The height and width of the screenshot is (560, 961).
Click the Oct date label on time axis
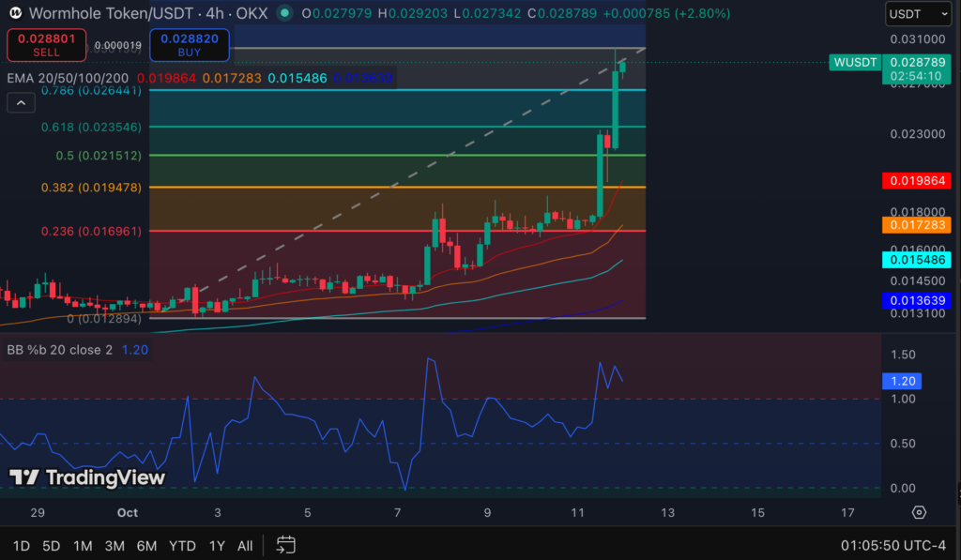pyautogui.click(x=128, y=512)
